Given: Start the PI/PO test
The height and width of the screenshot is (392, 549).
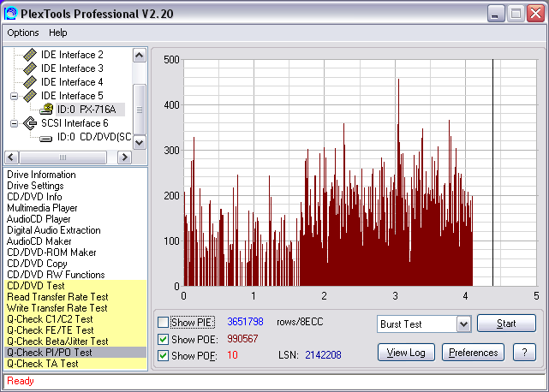Looking at the screenshot, I should click(506, 324).
